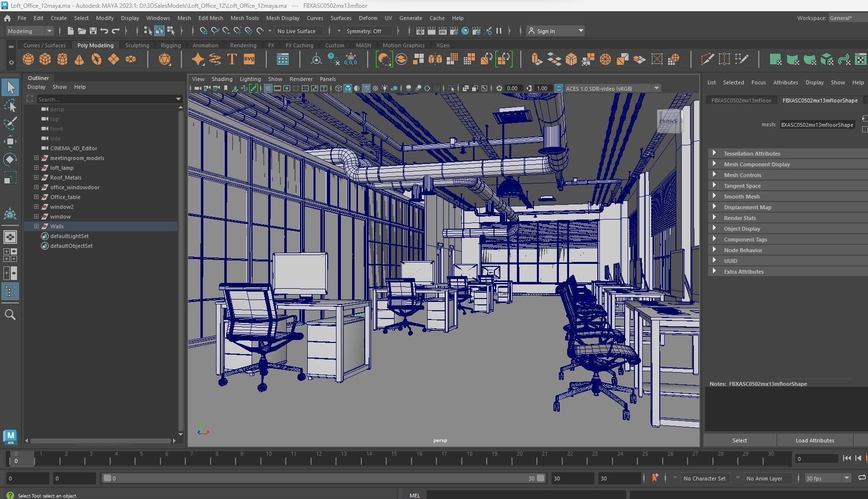
Task: Toggle the viewport grid display icon
Action: tap(268, 88)
